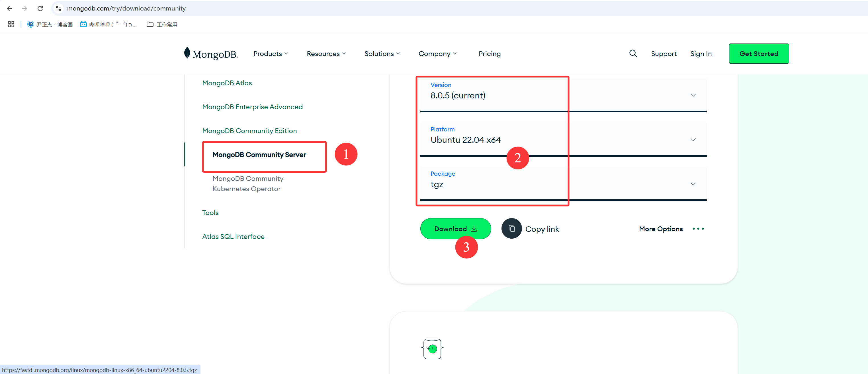This screenshot has height=374, width=868.
Task: Click the browser back arrow
Action: tap(9, 9)
